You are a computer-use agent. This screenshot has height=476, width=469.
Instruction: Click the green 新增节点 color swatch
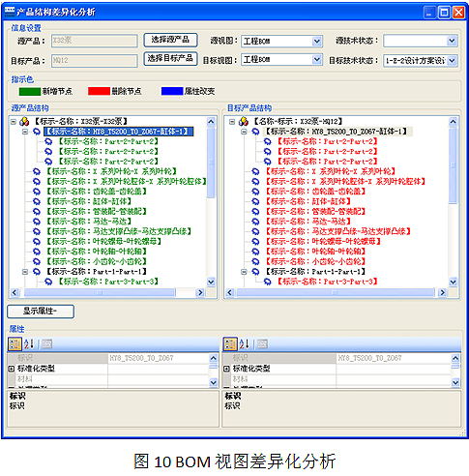pos(30,92)
